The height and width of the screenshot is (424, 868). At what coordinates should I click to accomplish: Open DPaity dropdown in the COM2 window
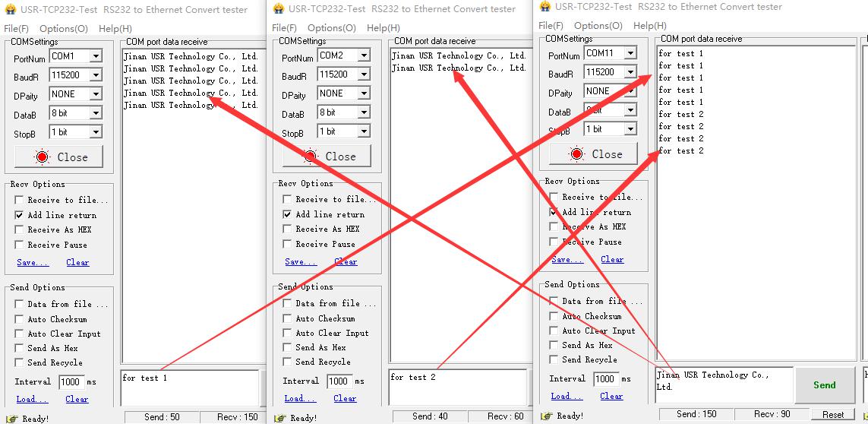(365, 93)
